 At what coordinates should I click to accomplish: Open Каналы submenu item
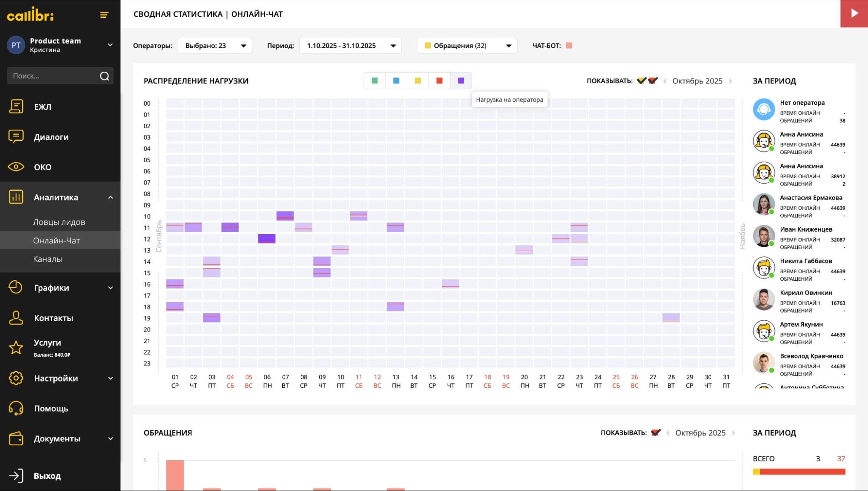click(x=47, y=259)
